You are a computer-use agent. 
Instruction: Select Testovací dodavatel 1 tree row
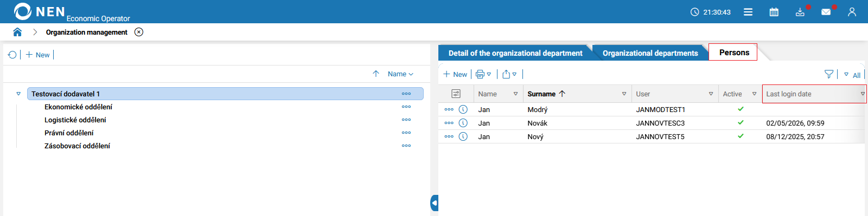point(225,94)
